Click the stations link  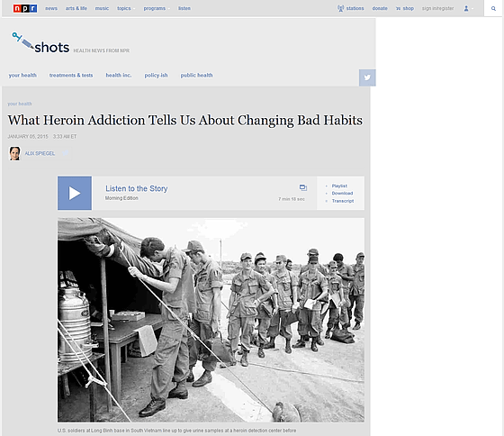(x=355, y=8)
